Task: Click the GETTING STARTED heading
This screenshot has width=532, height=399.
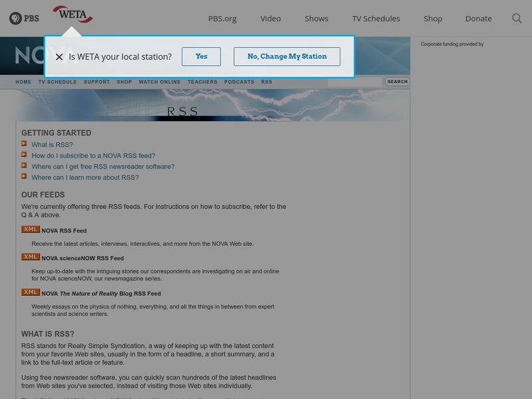Action: point(57,133)
